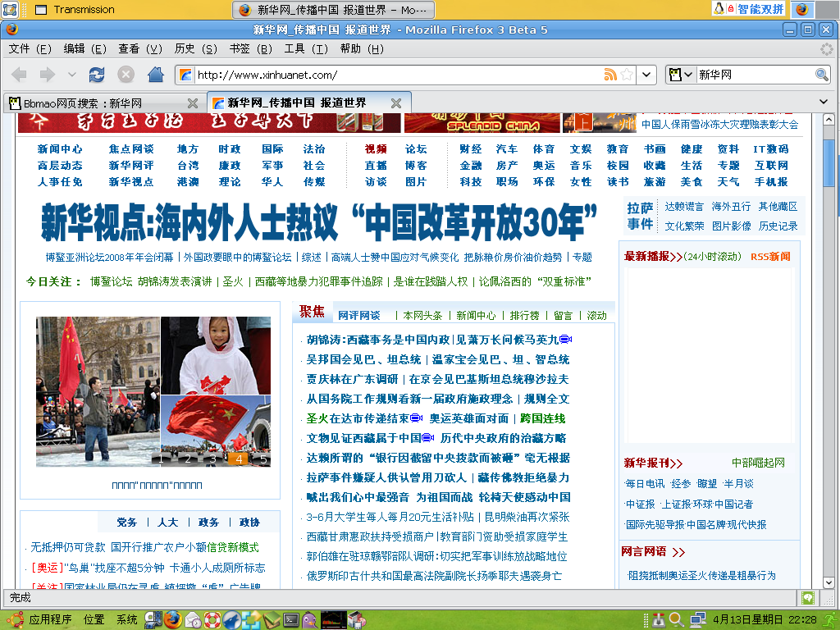The image size is (840, 630).
Task: Click the 新华视点 main headline
Action: tap(319, 221)
